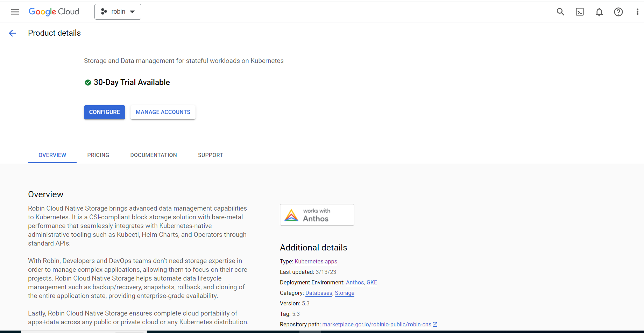Screen dimensions: 644x333
Task: Open the GKE deployment environment link
Action: coord(371,282)
